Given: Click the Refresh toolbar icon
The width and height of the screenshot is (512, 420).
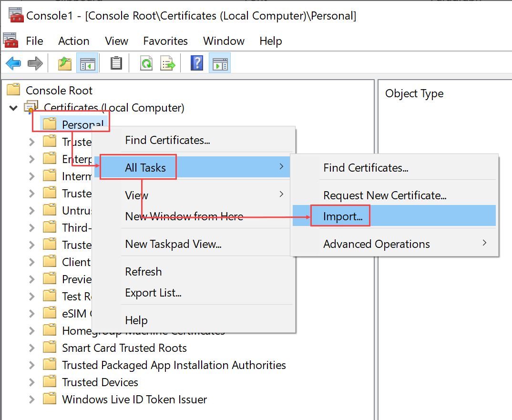Looking at the screenshot, I should click(x=146, y=63).
